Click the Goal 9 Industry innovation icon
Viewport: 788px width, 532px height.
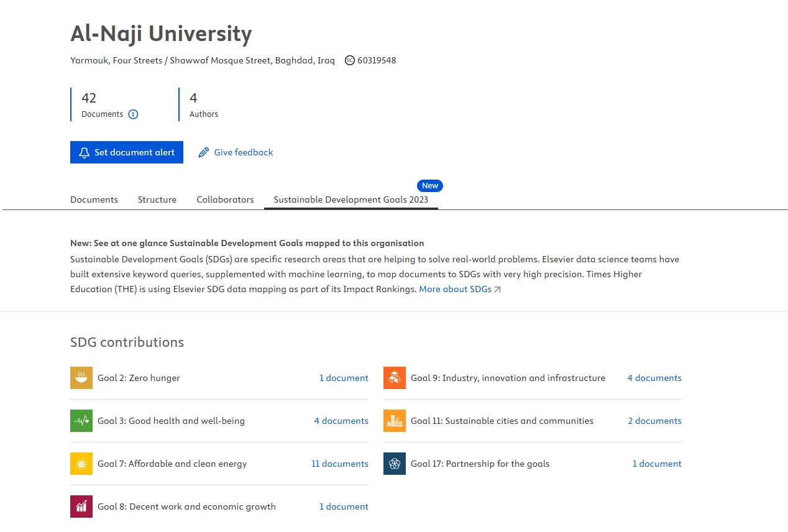pos(395,378)
